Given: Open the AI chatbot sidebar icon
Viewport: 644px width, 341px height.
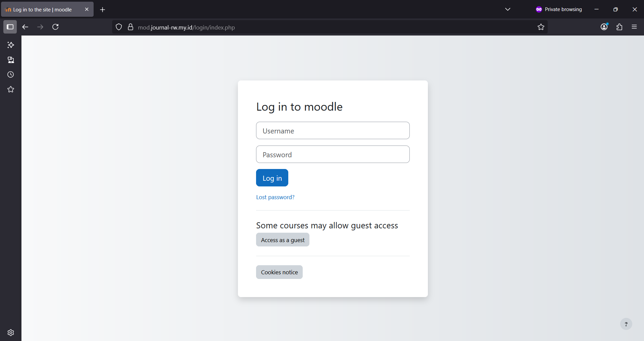Looking at the screenshot, I should tap(11, 45).
